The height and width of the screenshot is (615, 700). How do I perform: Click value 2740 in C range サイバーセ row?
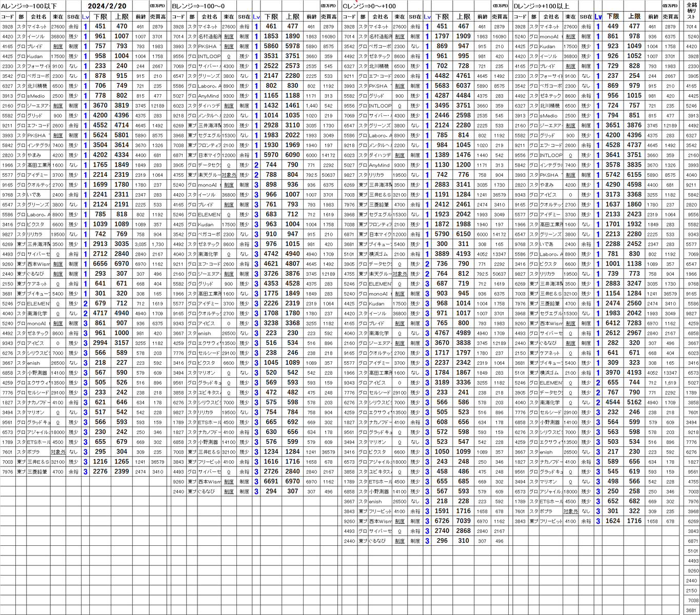[442, 531]
